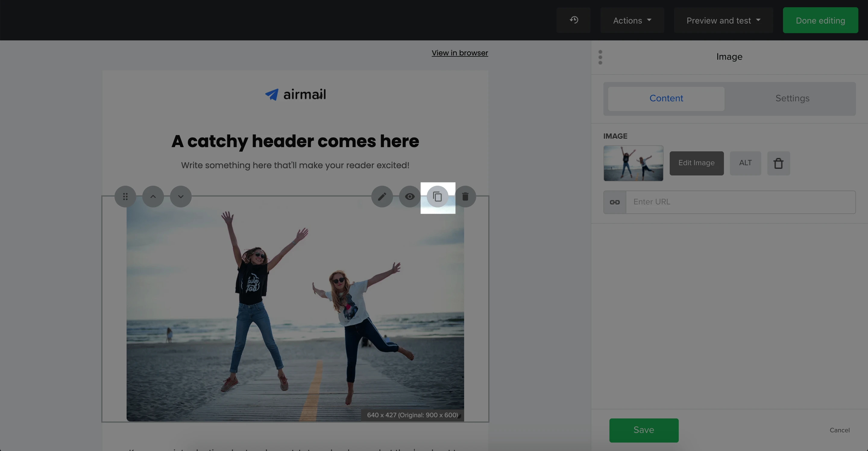The height and width of the screenshot is (451, 868).
Task: Click the version history clock icon
Action: (574, 20)
